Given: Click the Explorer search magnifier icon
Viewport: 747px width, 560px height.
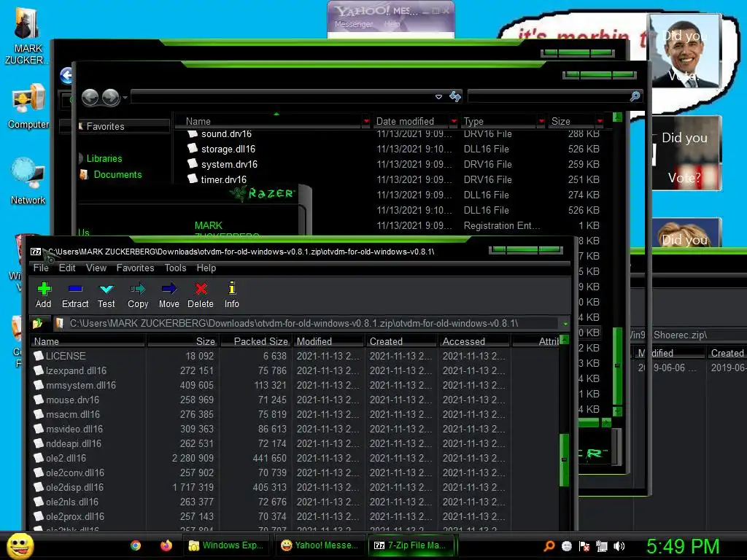Looking at the screenshot, I should 635,97.
